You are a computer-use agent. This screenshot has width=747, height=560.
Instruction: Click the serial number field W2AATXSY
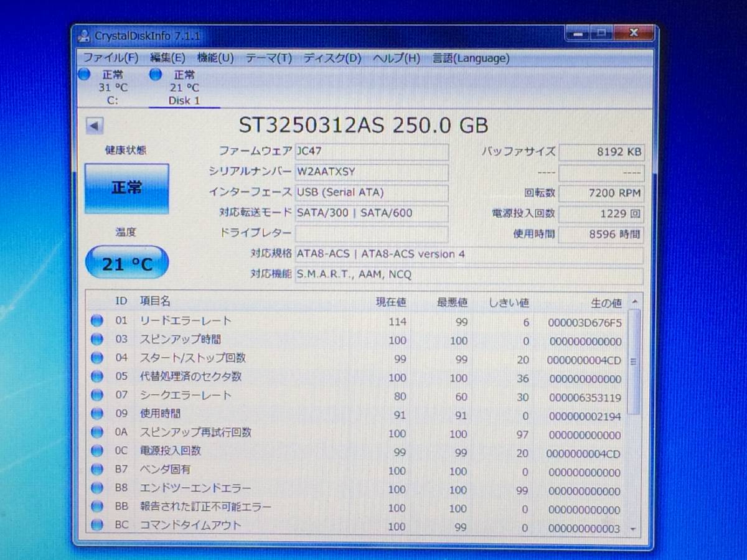pos(372,172)
